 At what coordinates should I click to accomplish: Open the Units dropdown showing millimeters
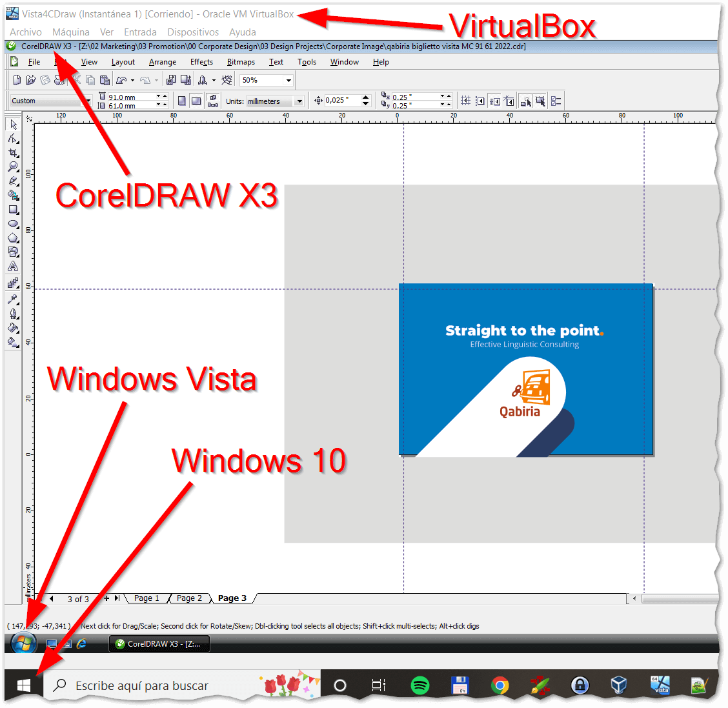click(x=299, y=101)
